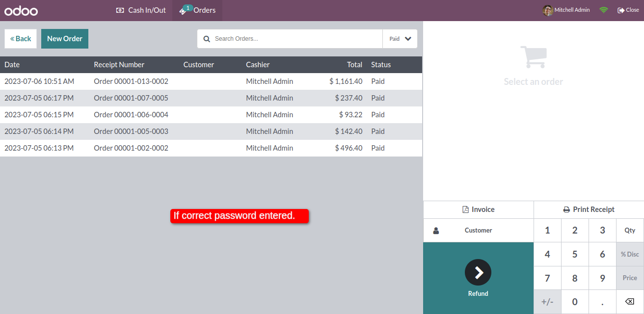The image size is (644, 314).
Task: Tap number 5 on the numpad
Action: pyautogui.click(x=575, y=254)
